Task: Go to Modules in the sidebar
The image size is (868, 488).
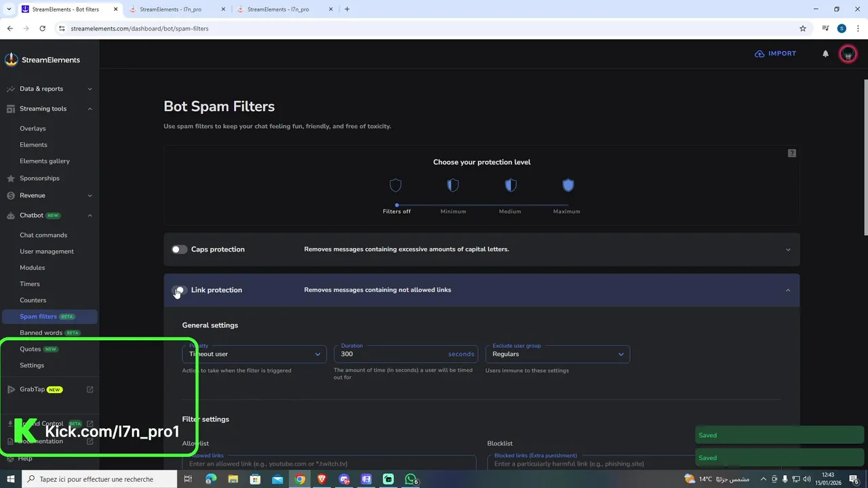Action: (x=33, y=268)
